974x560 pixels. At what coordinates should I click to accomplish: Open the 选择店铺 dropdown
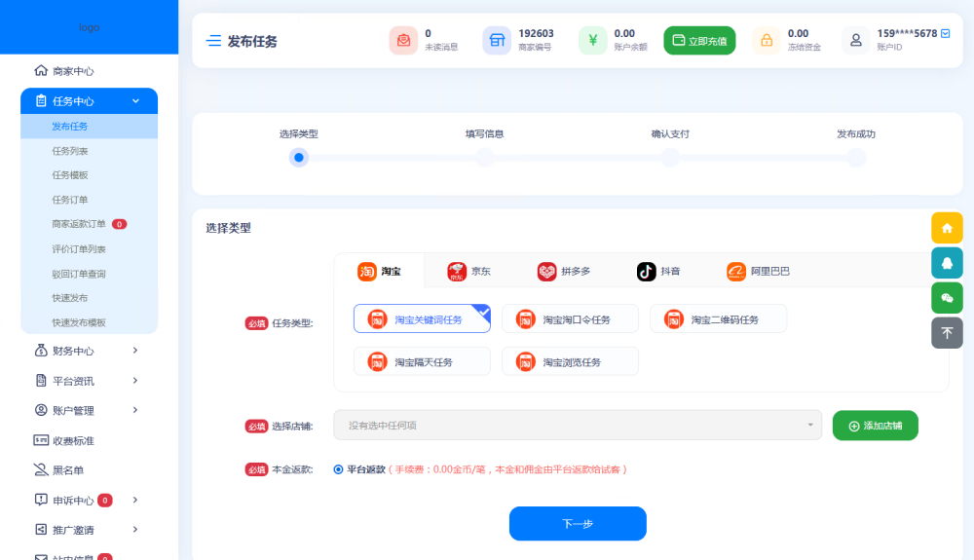578,425
